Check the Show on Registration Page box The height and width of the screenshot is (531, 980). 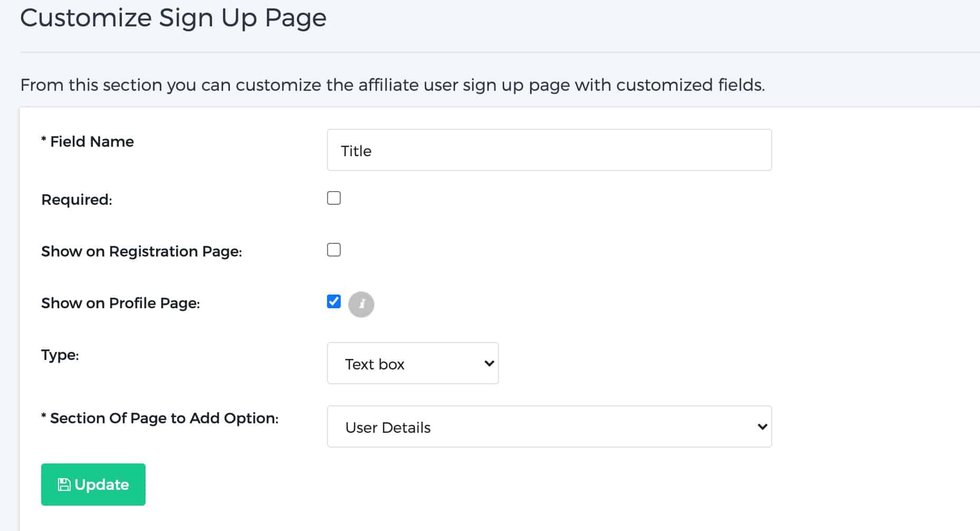coord(334,250)
